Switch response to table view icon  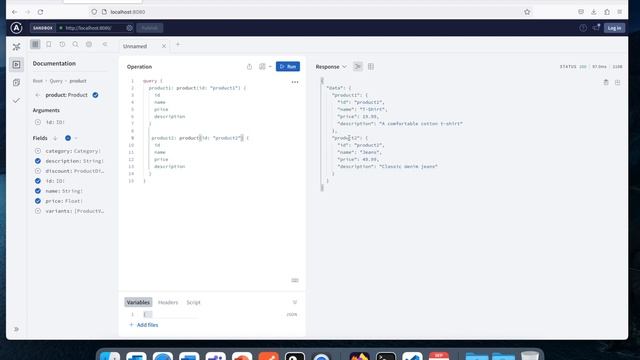pyautogui.click(x=371, y=67)
